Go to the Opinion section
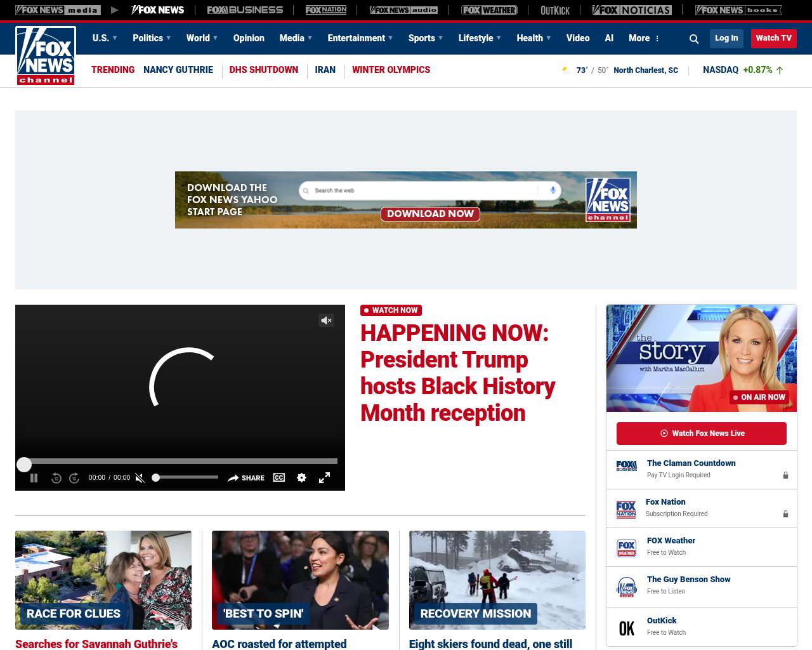Screen dimensions: 812x650 tap(249, 38)
